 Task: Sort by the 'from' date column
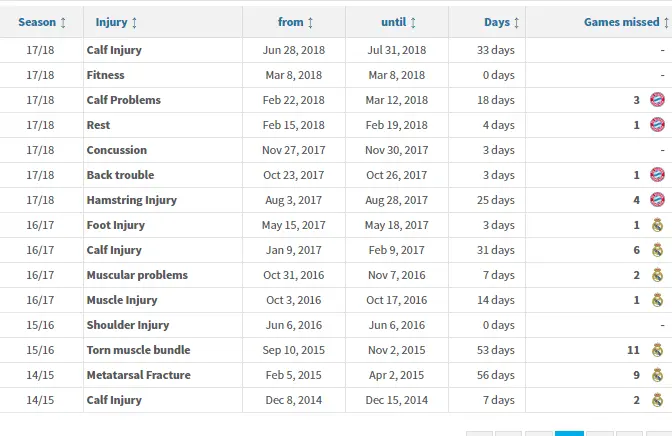tap(295, 22)
